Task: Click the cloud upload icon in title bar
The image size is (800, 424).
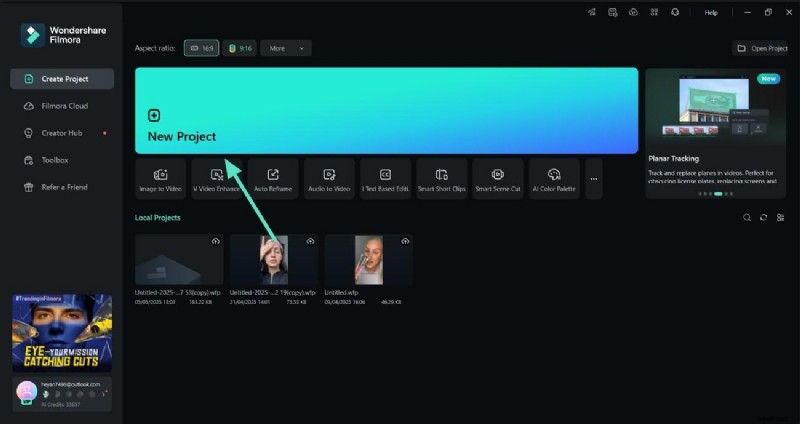Action: coord(633,12)
